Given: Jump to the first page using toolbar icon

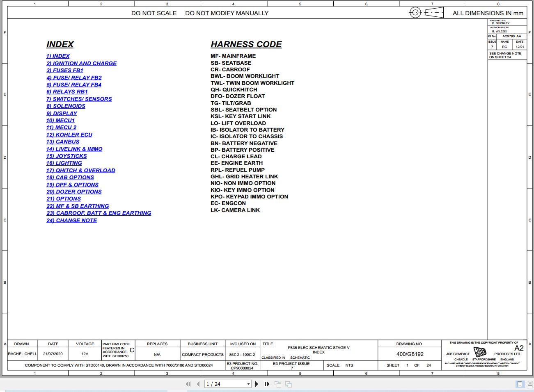Looking at the screenshot, I should [188, 384].
